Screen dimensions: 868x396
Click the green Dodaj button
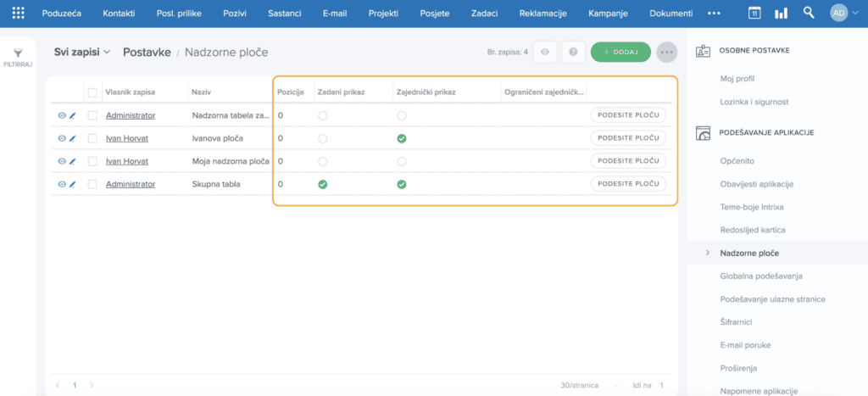(x=620, y=52)
